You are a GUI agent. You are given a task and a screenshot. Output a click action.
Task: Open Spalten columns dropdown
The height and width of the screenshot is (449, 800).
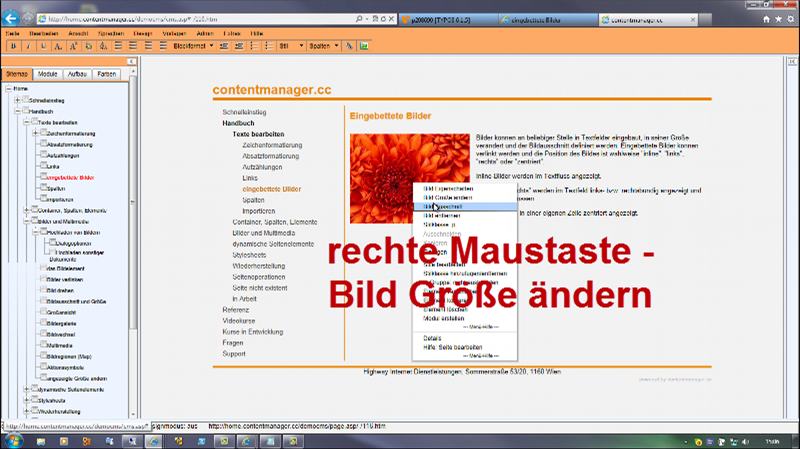click(324, 46)
